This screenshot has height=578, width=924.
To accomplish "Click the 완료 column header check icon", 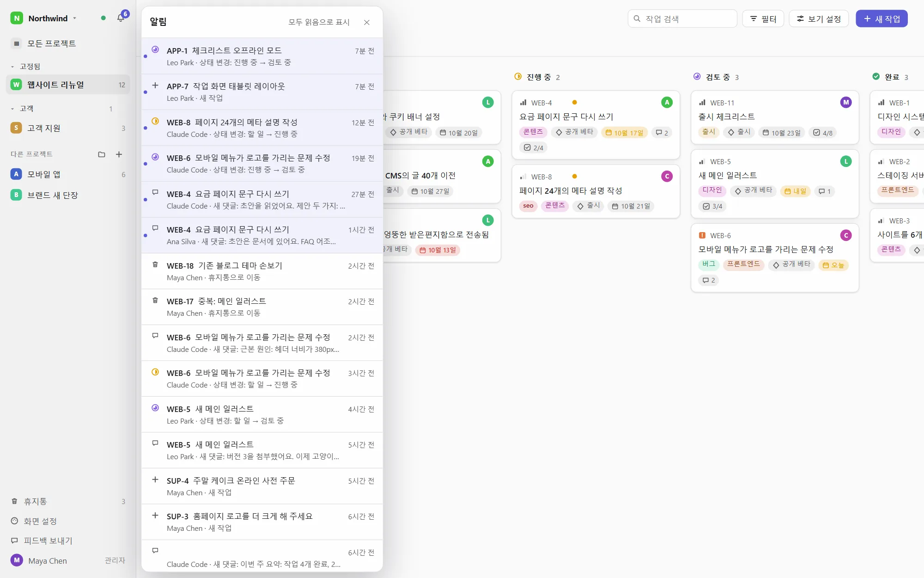I will click(876, 77).
